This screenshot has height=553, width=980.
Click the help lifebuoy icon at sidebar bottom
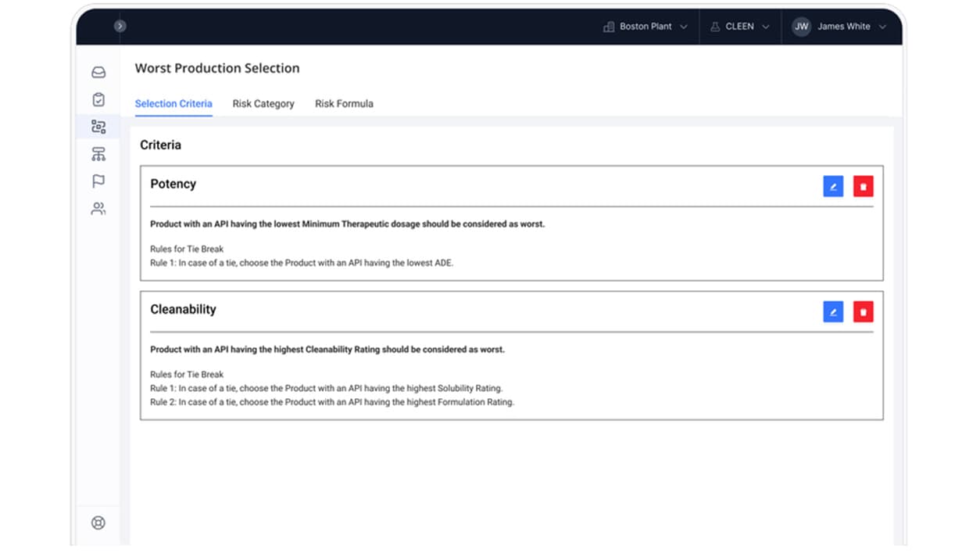98,522
